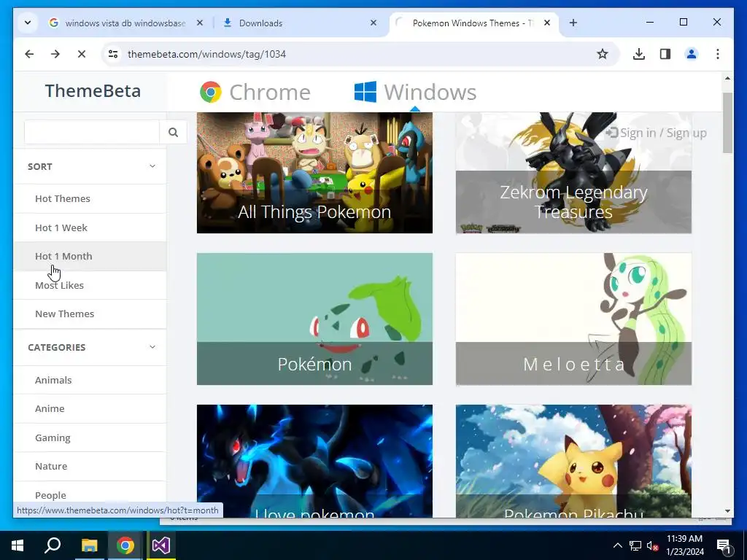Open All Things Pokemon theme
Screen dimensions: 747x560
(314, 173)
